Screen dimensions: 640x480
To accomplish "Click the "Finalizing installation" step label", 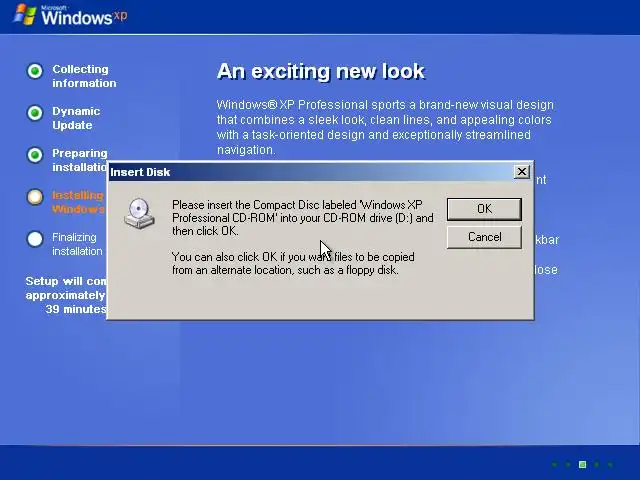I will point(77,244).
